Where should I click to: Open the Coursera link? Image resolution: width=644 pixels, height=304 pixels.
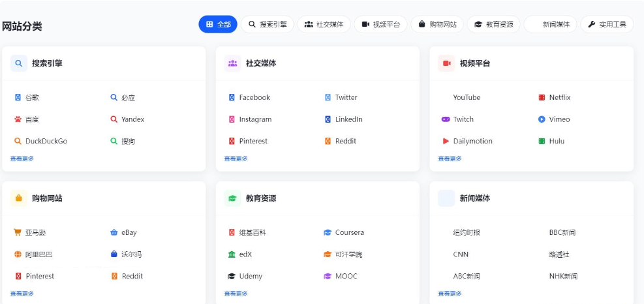tap(349, 232)
